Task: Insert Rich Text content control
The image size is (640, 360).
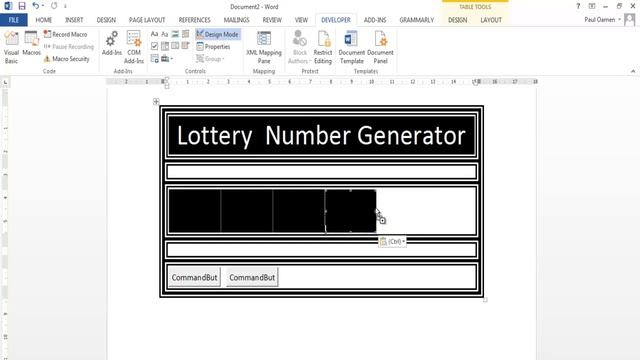Action: pyautogui.click(x=154, y=34)
